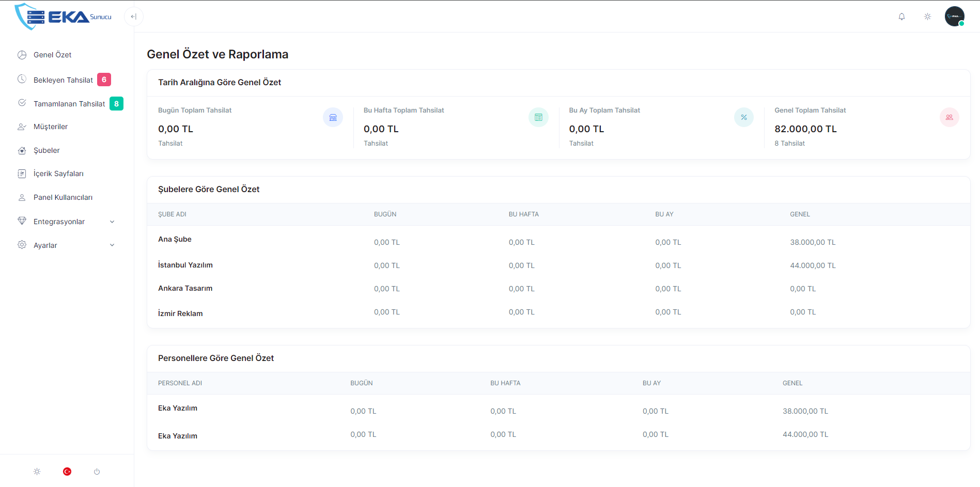
Task: Toggle light theme with the header sun icon
Action: click(x=927, y=17)
